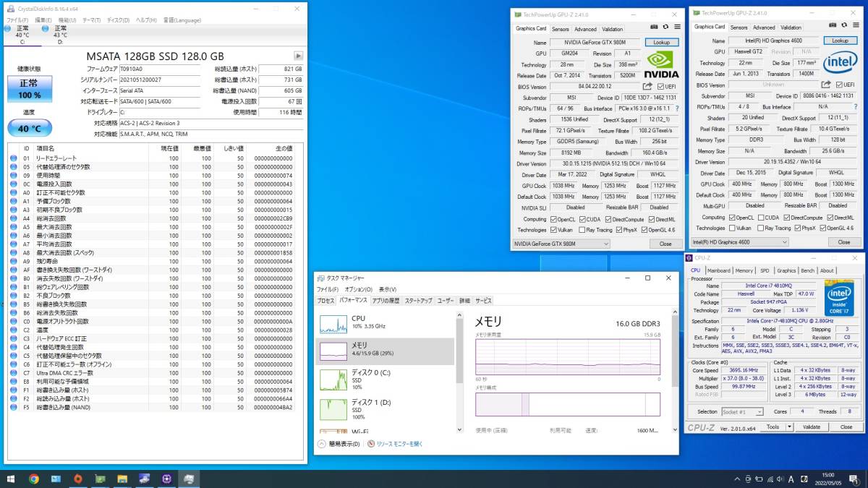
Task: Open the ファイル(F) menu in CrystalDiskInfo
Action: tap(17, 20)
